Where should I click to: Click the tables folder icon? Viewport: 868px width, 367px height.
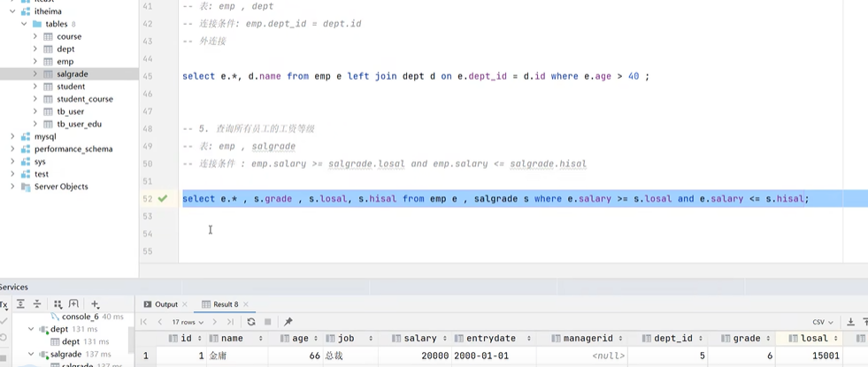(37, 24)
